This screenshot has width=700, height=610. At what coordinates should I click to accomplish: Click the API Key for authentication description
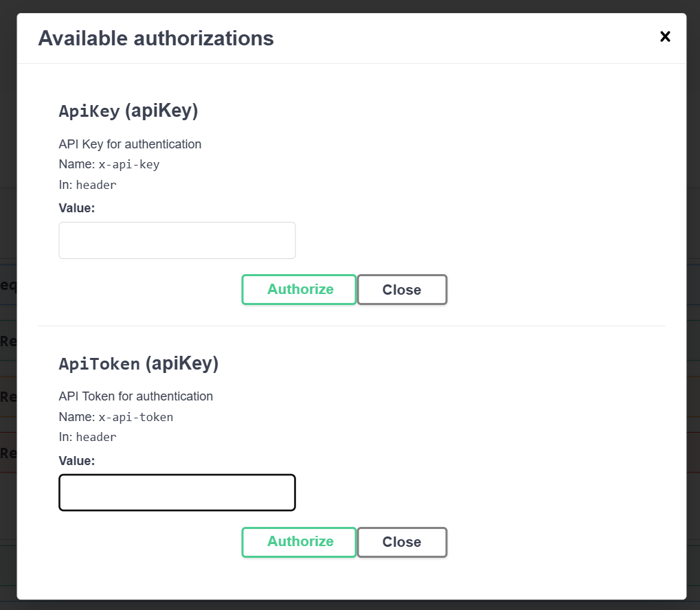click(130, 144)
